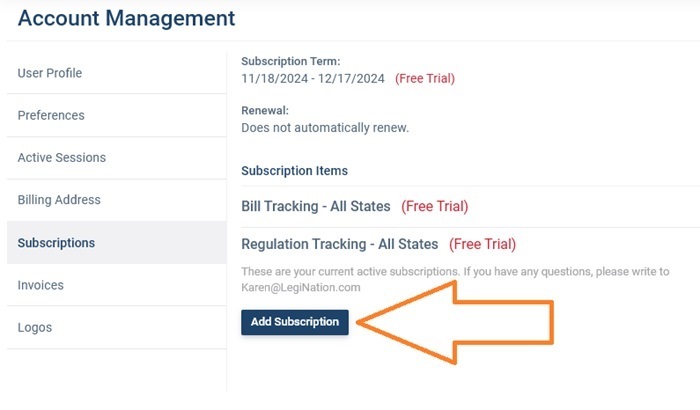Click Free Trial label next to Regulation Tracking
This screenshot has height=410, width=700.
483,244
